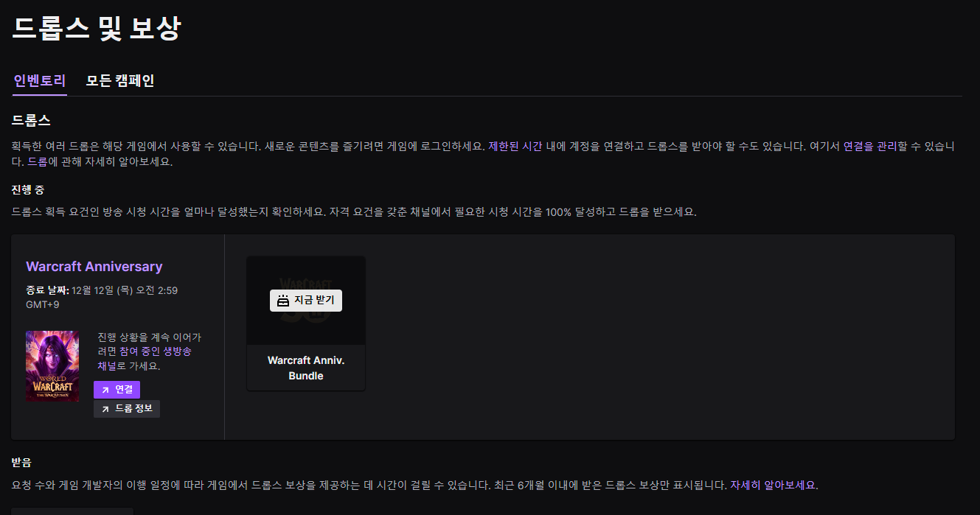The image size is (980, 515).
Task: Open the 드롭 정보 button
Action: pyautogui.click(x=127, y=408)
